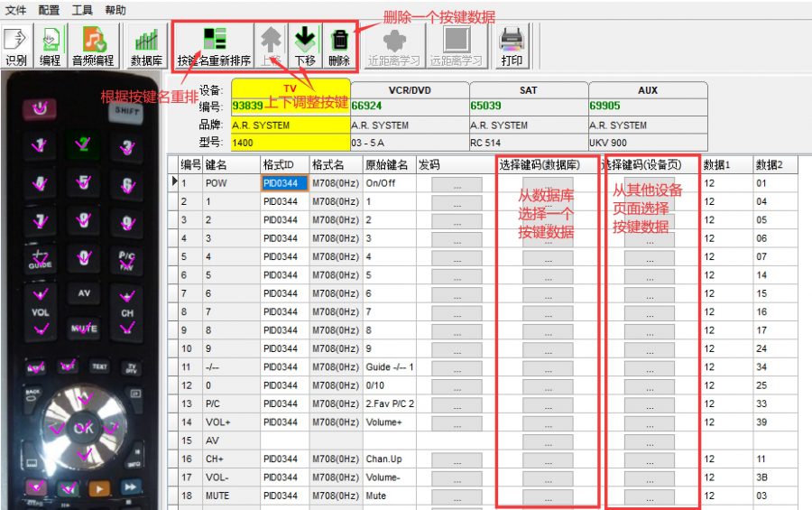Click database key-code button for MUTE row

pyautogui.click(x=548, y=496)
